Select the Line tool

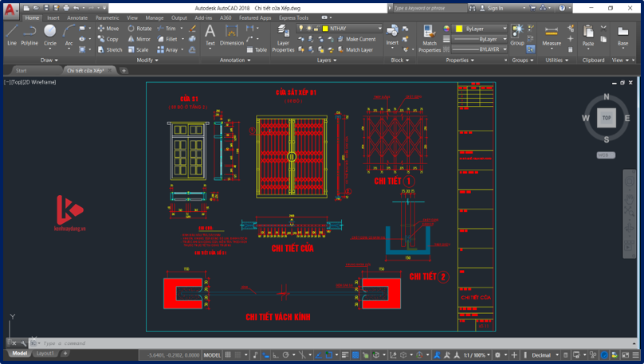[x=12, y=33]
